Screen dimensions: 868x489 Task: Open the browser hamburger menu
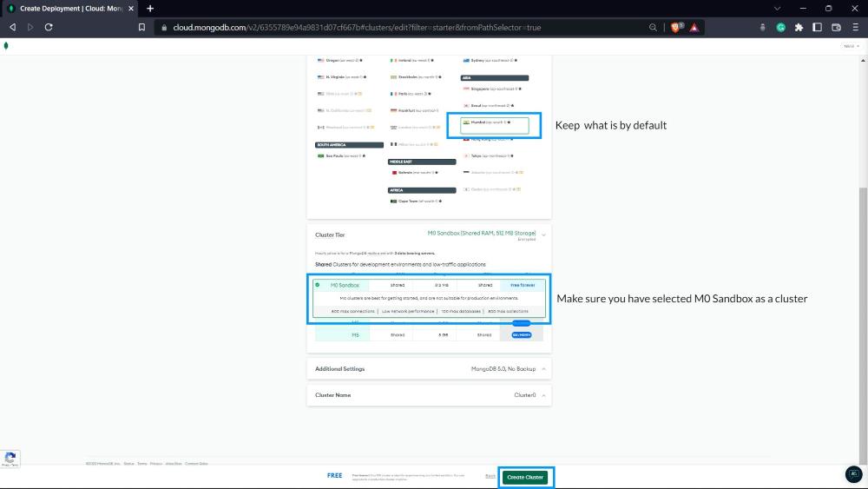tap(855, 27)
